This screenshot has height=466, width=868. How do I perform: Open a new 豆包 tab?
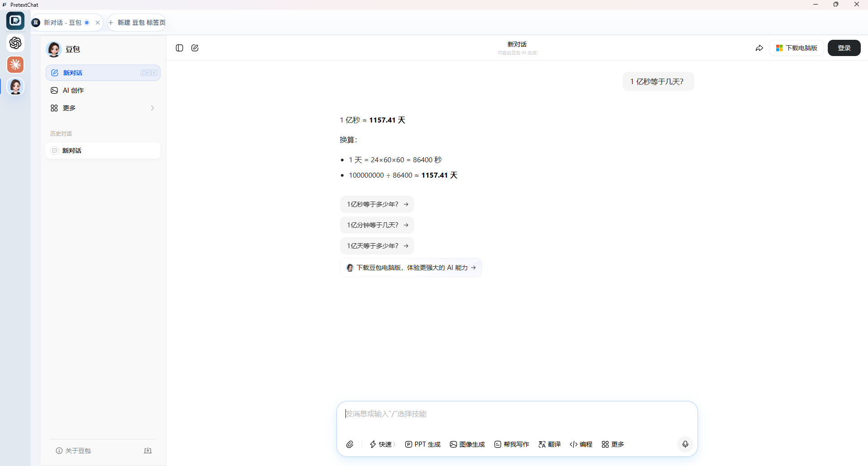click(x=136, y=22)
